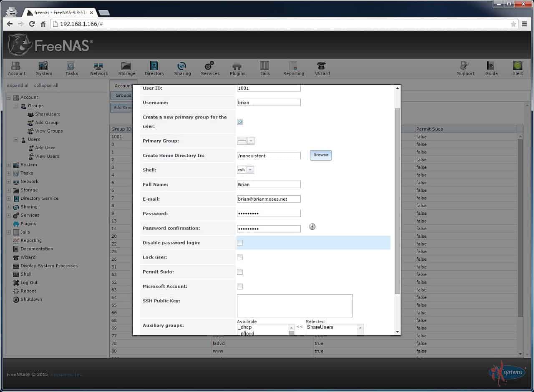
Task: Open the Network toolbar icon
Action: click(99, 68)
